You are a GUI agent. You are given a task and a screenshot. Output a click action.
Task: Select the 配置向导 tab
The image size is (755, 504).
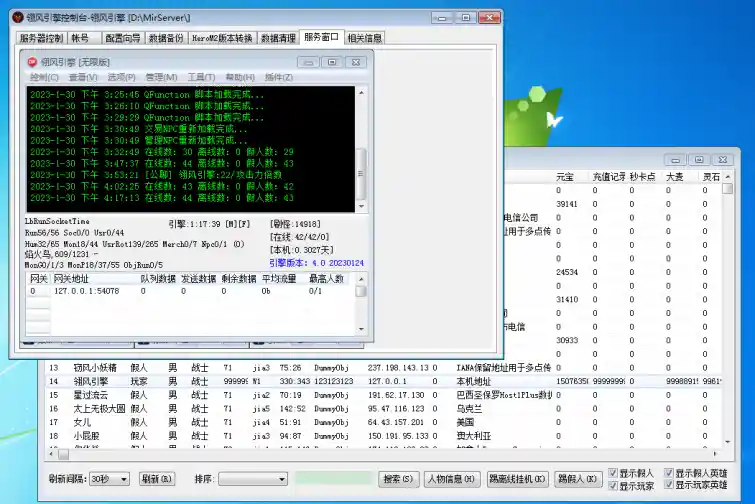pos(123,38)
